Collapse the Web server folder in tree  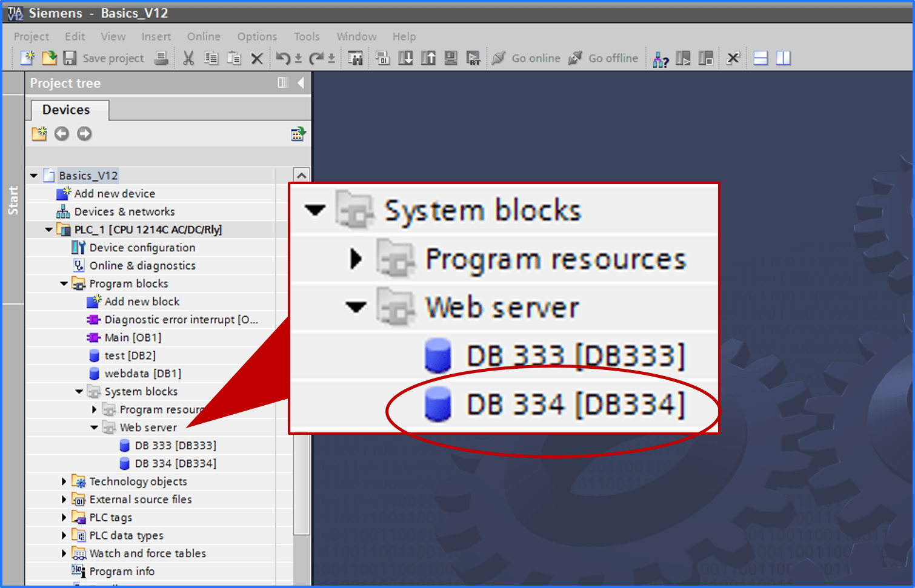(x=94, y=428)
